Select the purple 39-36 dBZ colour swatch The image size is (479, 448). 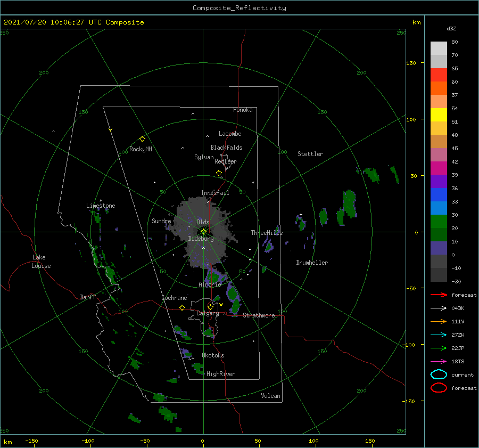(439, 181)
